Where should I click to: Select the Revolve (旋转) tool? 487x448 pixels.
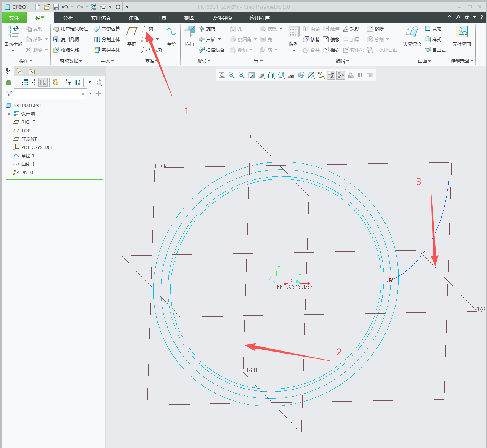pyautogui.click(x=207, y=29)
